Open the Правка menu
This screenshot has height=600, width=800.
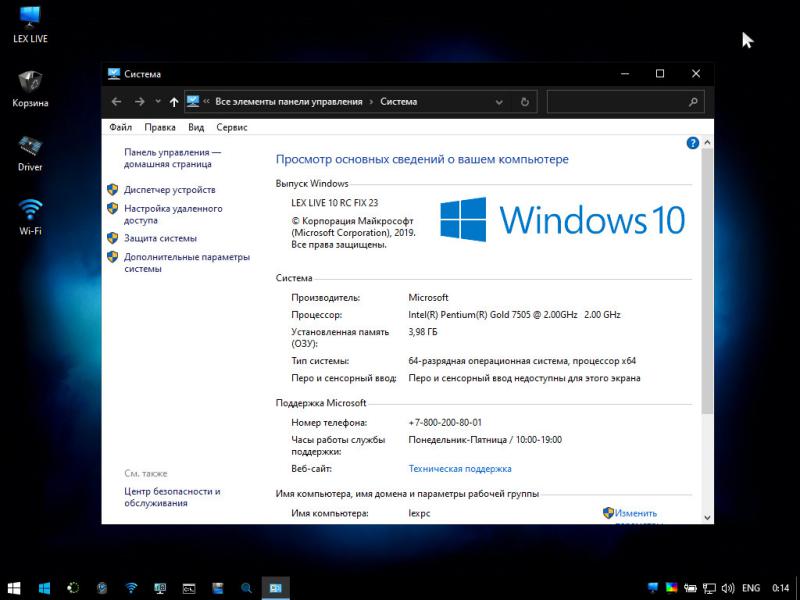160,127
